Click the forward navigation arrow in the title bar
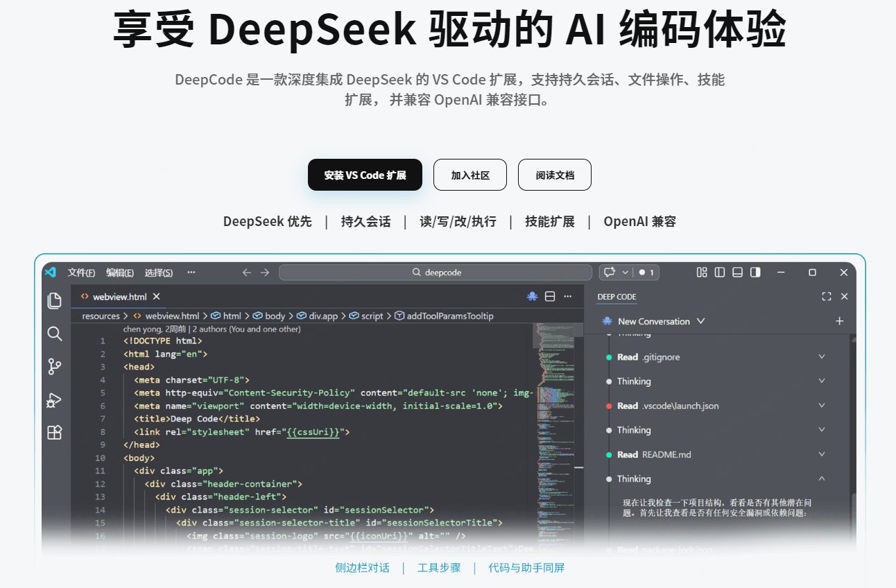This screenshot has width=896, height=588. coord(265,273)
